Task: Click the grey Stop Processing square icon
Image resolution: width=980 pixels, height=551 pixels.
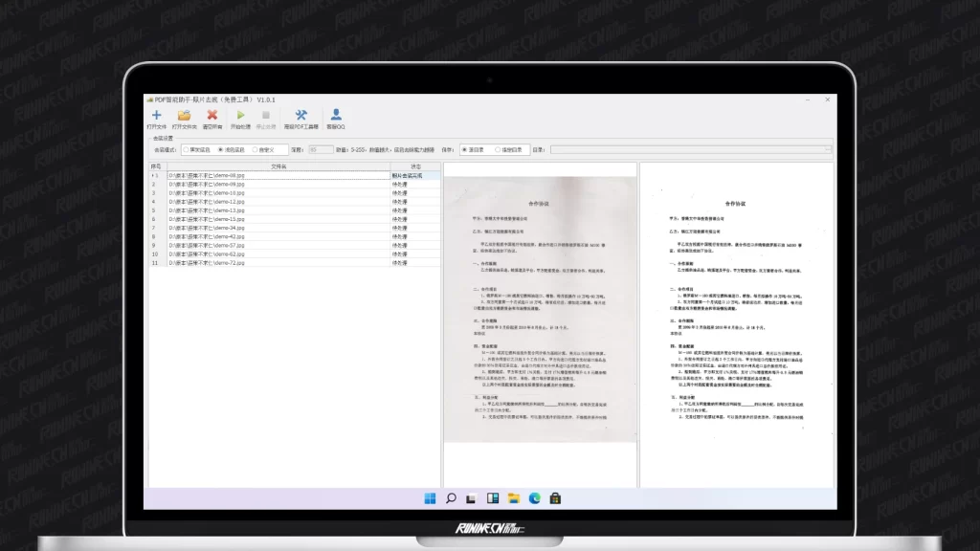Action: click(x=266, y=116)
